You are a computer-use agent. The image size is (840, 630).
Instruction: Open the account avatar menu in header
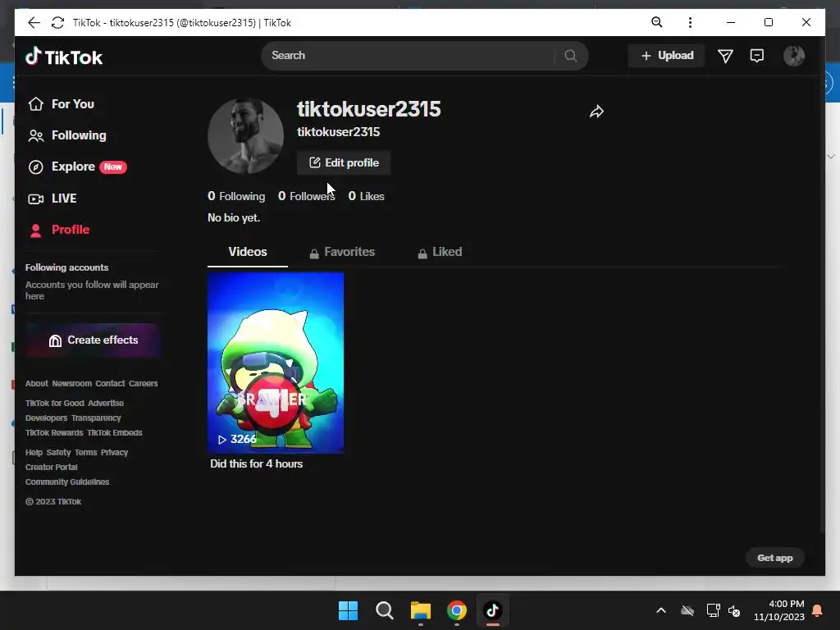[793, 56]
